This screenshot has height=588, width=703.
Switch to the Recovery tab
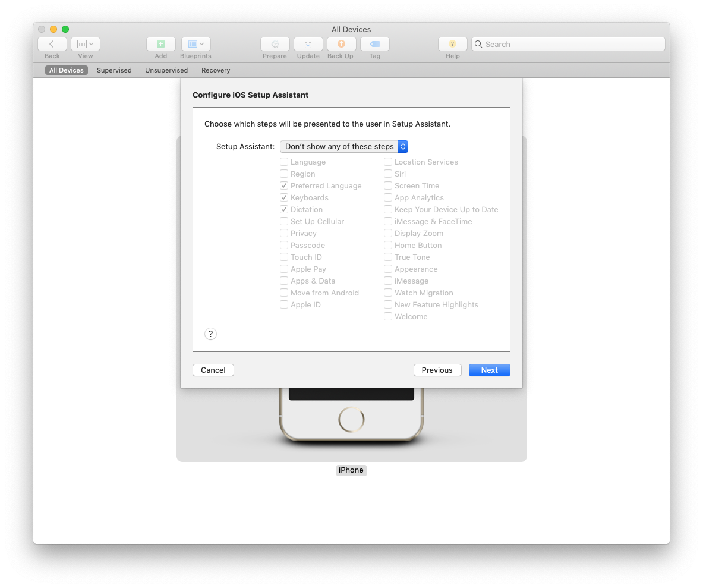click(x=216, y=70)
